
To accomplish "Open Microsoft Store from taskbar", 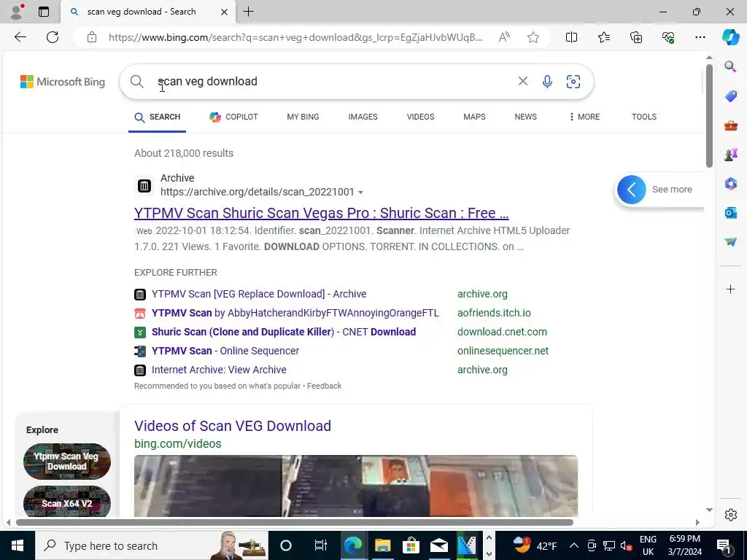I will [x=411, y=545].
